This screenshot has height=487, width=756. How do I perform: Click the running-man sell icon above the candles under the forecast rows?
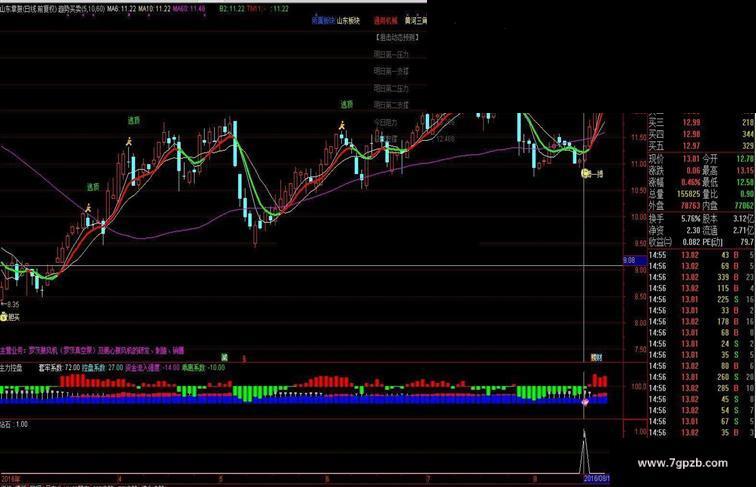(342, 125)
